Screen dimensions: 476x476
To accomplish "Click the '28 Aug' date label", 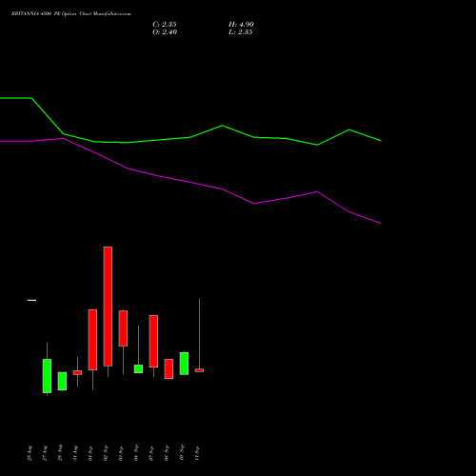I will (x=60, y=453).
